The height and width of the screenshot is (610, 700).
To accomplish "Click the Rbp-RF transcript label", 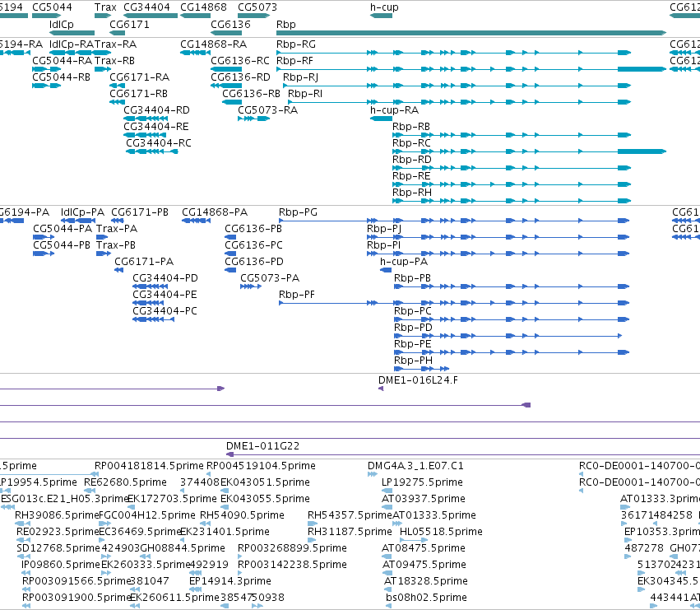I will pos(294,61).
